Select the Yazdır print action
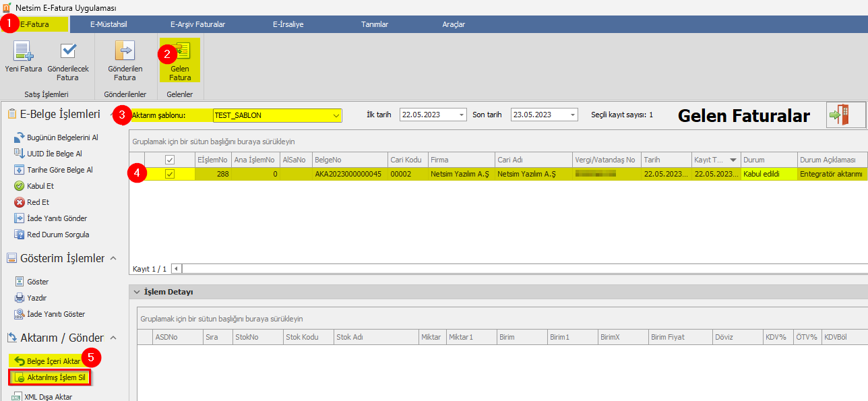The height and width of the screenshot is (401, 868). 30,298
